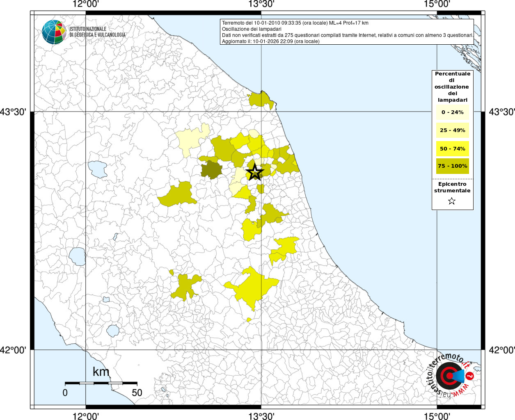Image resolution: width=515 pixels, height=420 pixels.
Task: Select the 50 - 74% legend swatch
Action: (x=452, y=148)
